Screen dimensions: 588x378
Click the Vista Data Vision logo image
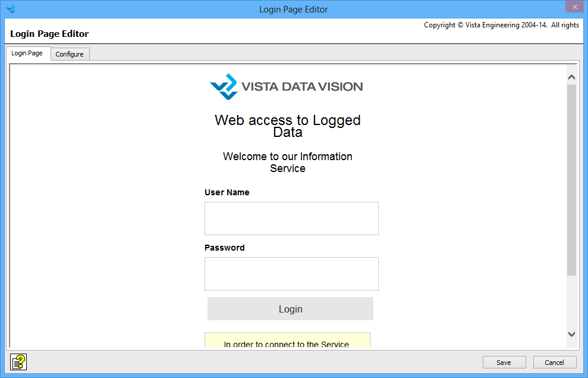pyautogui.click(x=286, y=87)
